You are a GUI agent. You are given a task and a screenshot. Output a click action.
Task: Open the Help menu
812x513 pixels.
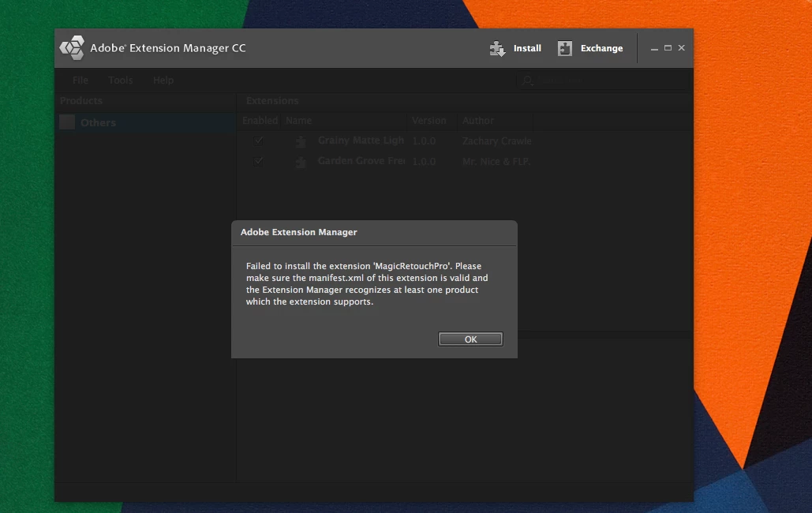pos(163,81)
